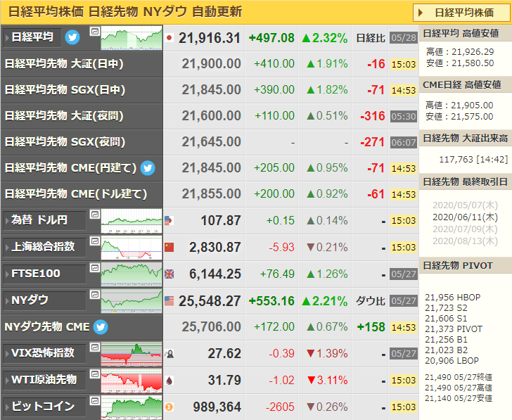512x420 pixels.
Task: Select 日経平均先物 大証(日中) row label
Action: click(x=64, y=64)
